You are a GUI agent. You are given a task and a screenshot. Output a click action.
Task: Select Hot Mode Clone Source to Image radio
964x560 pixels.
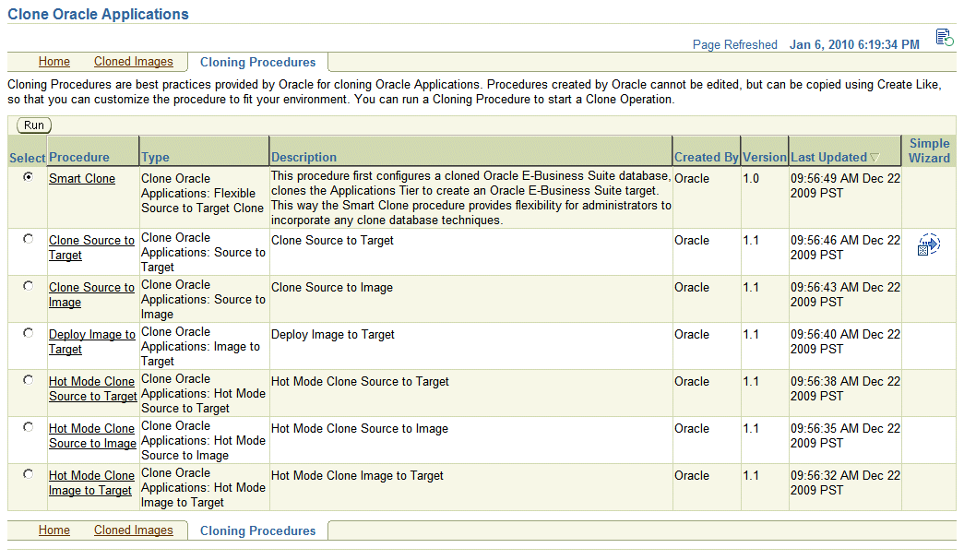click(x=28, y=426)
